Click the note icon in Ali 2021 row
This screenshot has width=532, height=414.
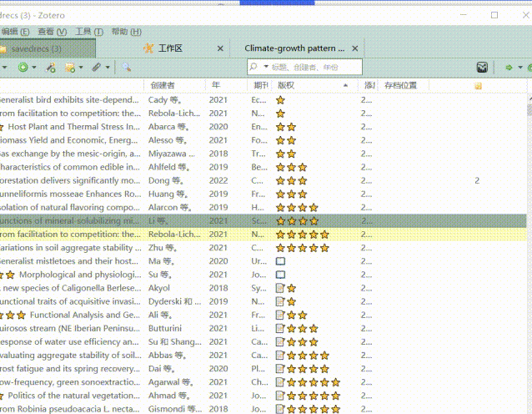coord(280,316)
